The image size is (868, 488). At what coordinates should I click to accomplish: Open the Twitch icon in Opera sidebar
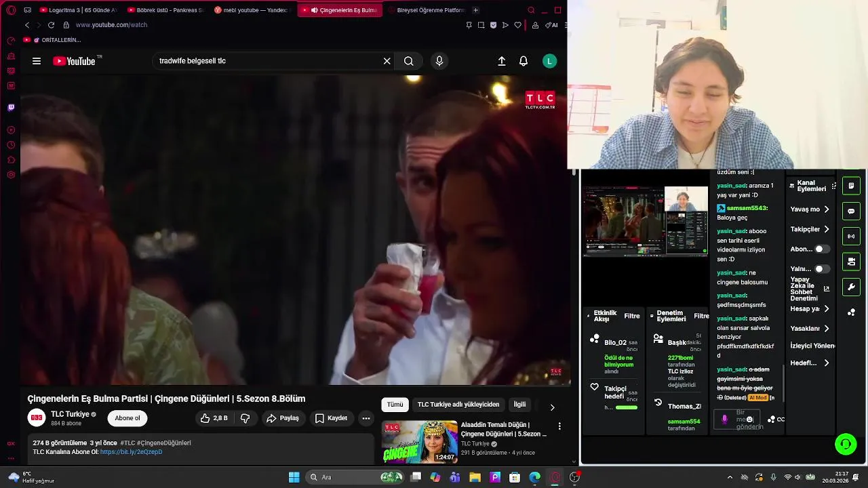click(x=11, y=107)
